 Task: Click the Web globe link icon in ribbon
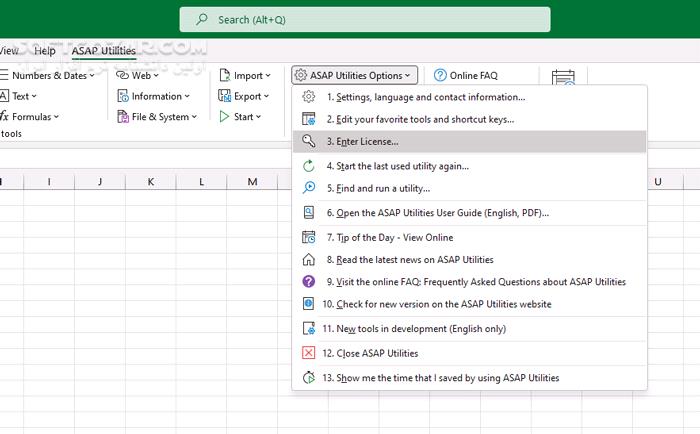122,75
